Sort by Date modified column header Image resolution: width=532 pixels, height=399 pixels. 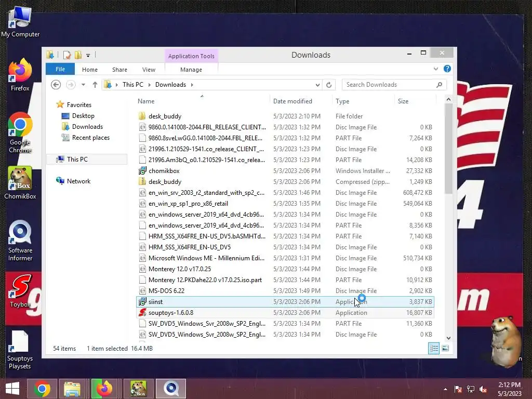click(292, 101)
